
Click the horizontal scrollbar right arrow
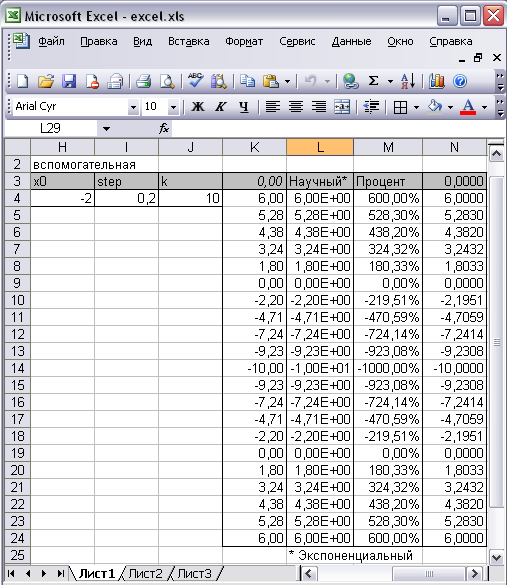475,573
